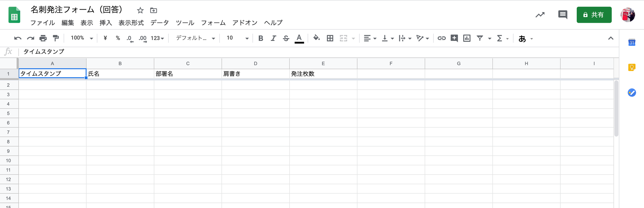Image resolution: width=644 pixels, height=208 pixels.
Task: Star the document
Action: pos(140,11)
